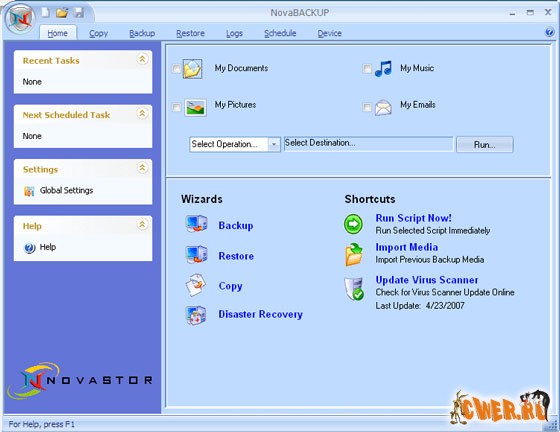The width and height of the screenshot is (560, 432).
Task: Click the Help text link in sidebar
Action: [x=48, y=247]
